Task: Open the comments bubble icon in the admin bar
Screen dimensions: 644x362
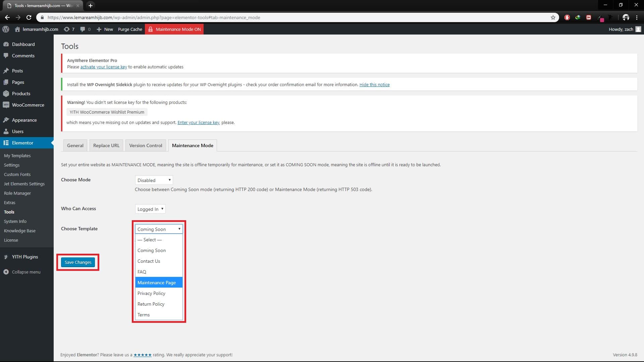Action: pyautogui.click(x=86, y=29)
